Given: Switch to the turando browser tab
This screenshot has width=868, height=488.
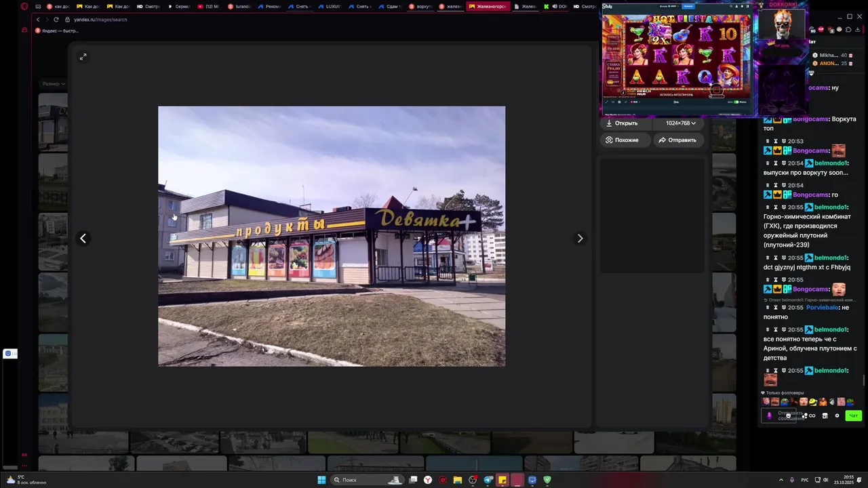Looking at the screenshot, I should 239,6.
